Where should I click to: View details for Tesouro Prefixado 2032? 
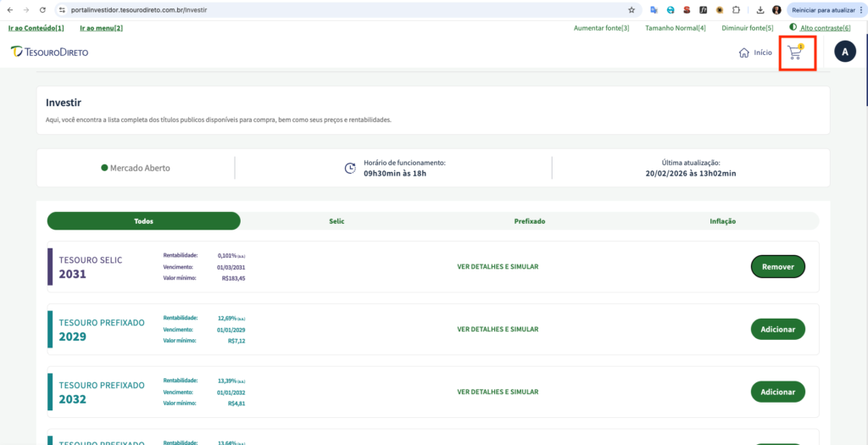(x=498, y=392)
